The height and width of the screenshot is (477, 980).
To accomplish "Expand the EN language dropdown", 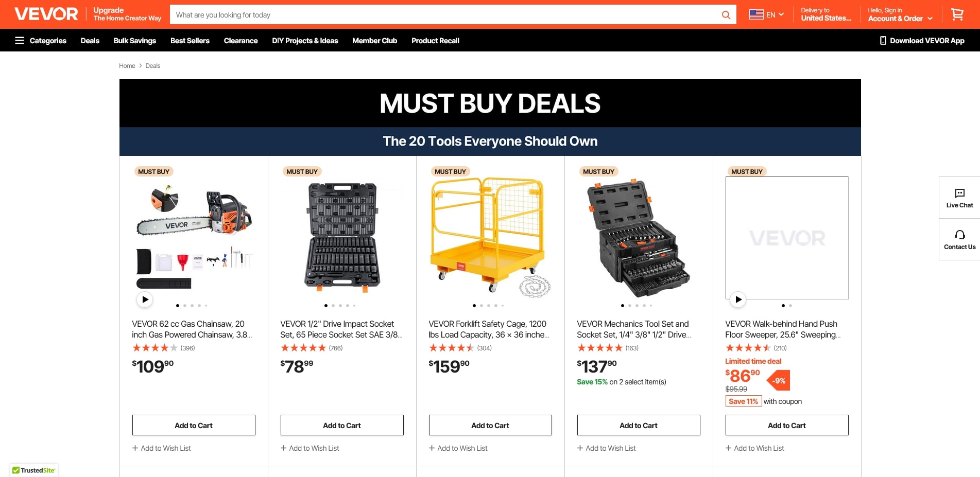I will point(766,15).
